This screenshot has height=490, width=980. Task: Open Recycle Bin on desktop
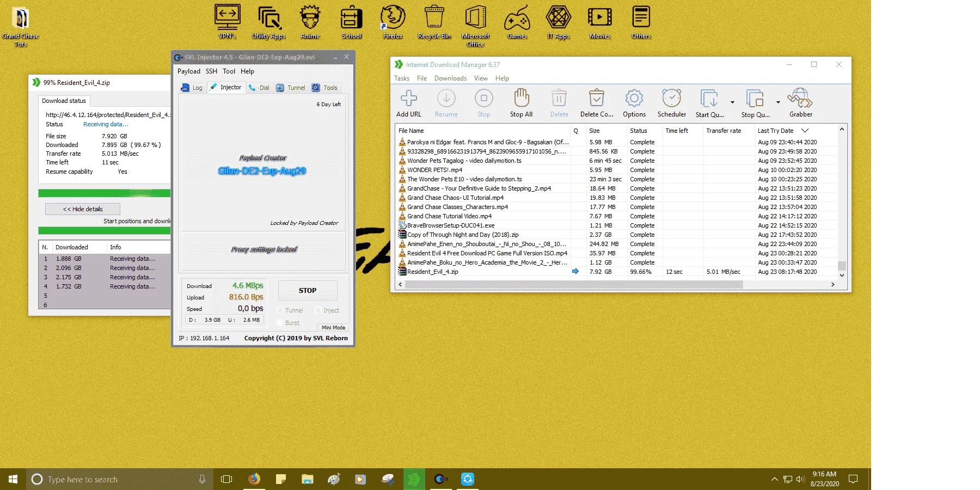pyautogui.click(x=434, y=22)
